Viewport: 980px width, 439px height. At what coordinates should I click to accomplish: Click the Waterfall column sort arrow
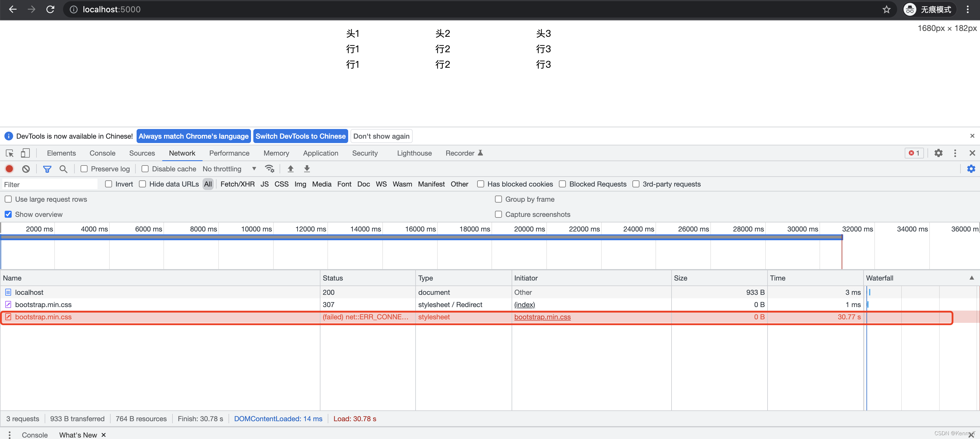click(x=971, y=278)
